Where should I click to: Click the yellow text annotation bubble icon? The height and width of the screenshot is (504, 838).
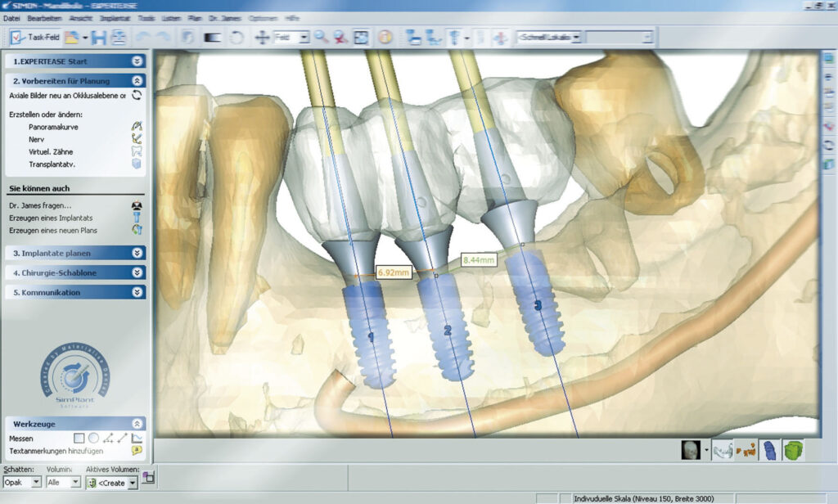click(x=137, y=451)
